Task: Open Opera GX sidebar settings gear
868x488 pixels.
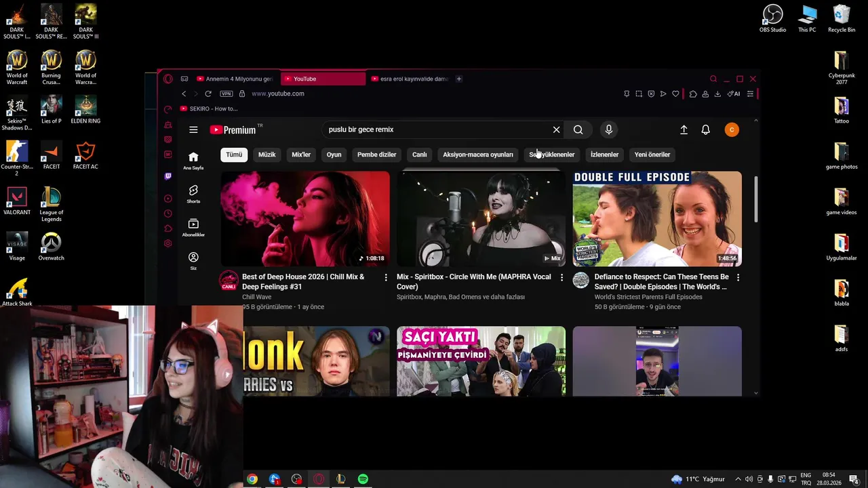Action: [x=168, y=243]
